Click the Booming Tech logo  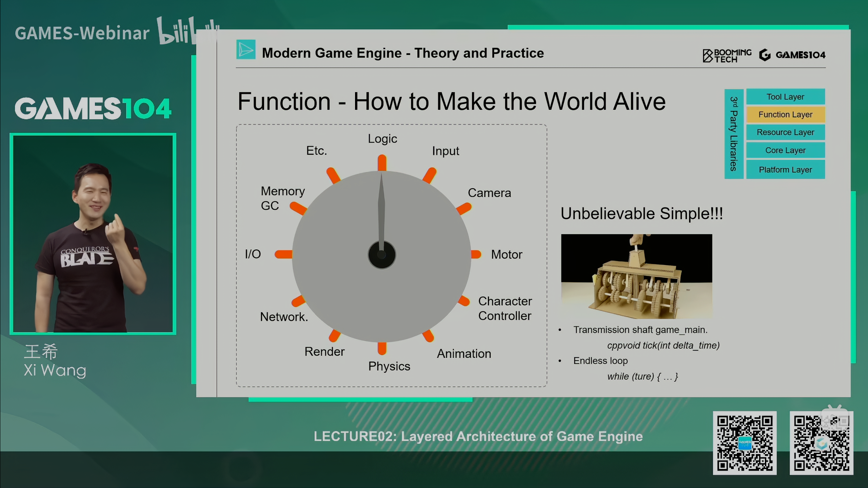coord(727,55)
